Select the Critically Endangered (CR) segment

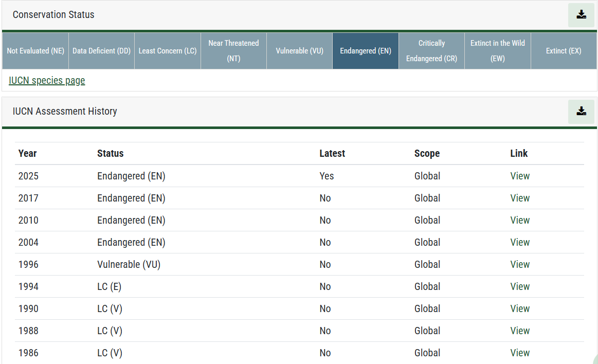click(x=431, y=51)
